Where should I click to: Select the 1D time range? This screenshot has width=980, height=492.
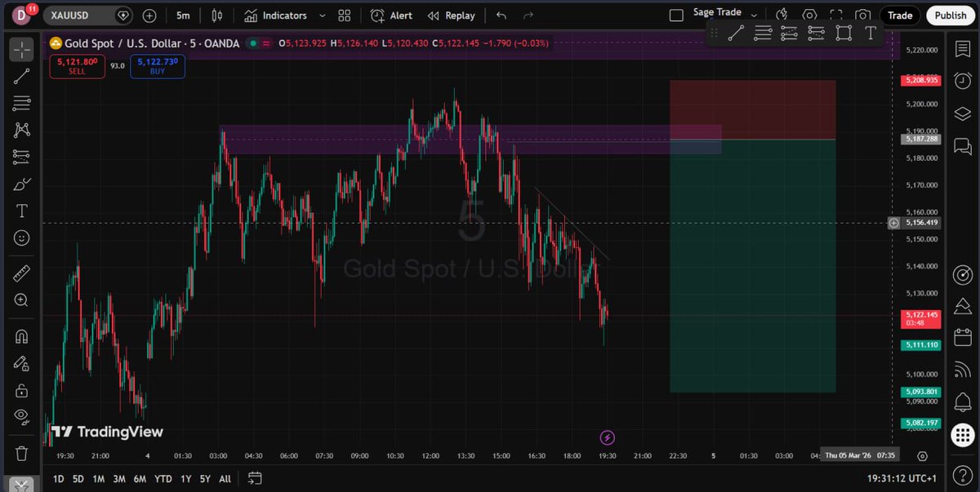click(59, 479)
